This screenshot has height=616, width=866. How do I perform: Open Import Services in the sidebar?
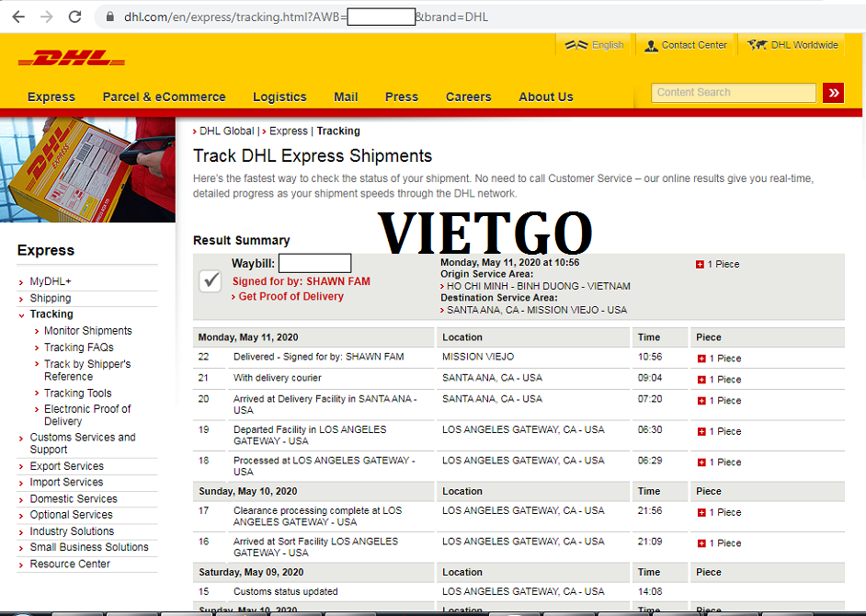pos(66,483)
